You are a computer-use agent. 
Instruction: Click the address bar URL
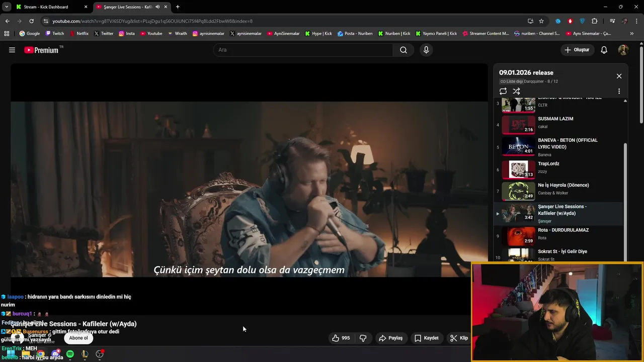152,21
